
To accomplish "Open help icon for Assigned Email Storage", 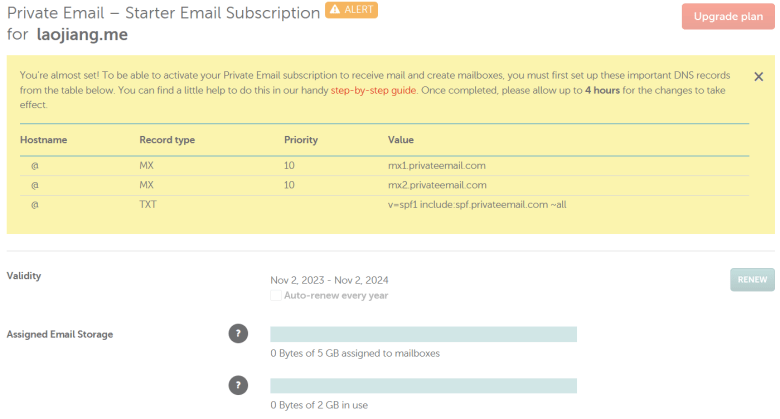I will pos(238,333).
